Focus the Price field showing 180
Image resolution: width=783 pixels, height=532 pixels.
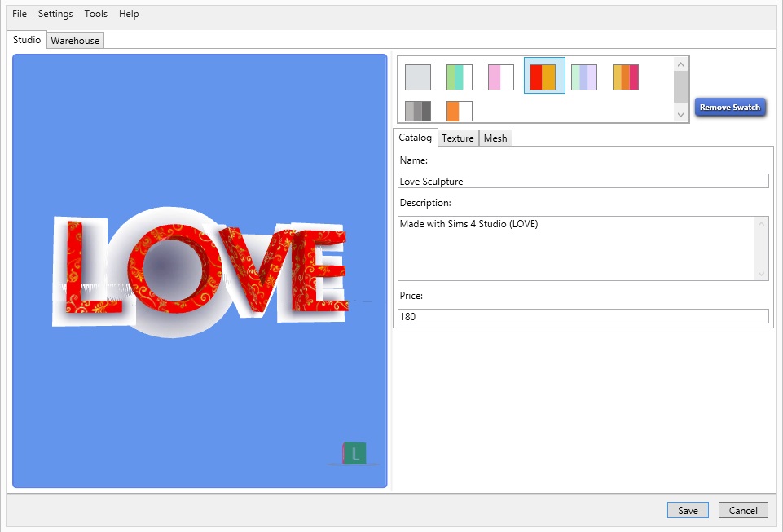point(583,316)
